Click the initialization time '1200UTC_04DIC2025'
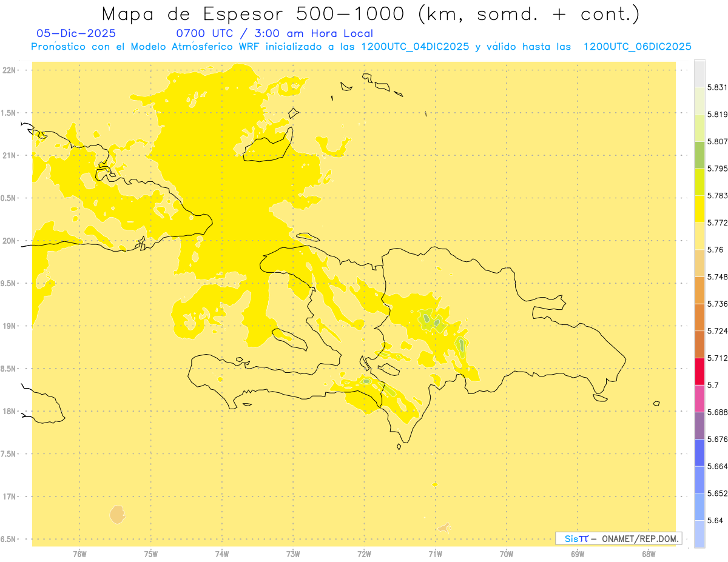This screenshot has height=562, width=728. [x=415, y=47]
